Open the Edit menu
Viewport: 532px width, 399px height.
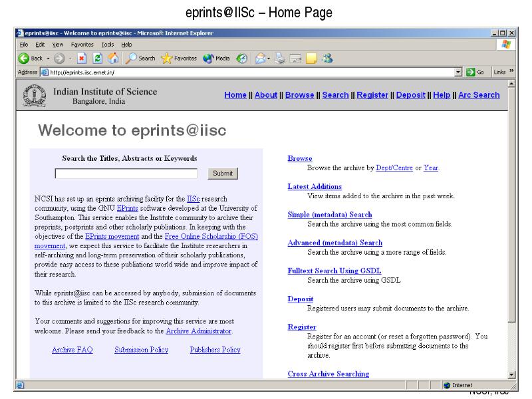click(x=40, y=45)
